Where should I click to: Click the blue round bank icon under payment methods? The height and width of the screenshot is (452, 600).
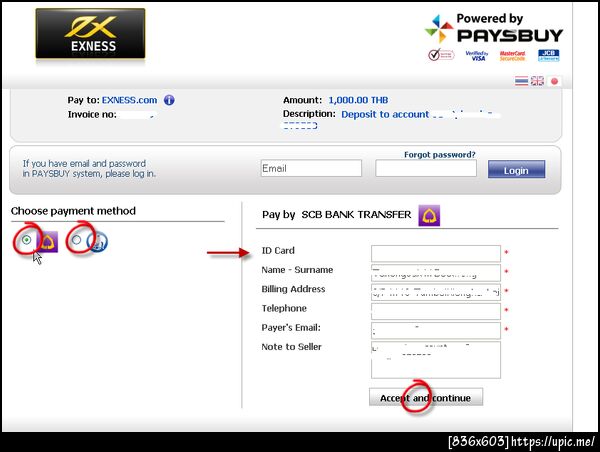click(97, 242)
